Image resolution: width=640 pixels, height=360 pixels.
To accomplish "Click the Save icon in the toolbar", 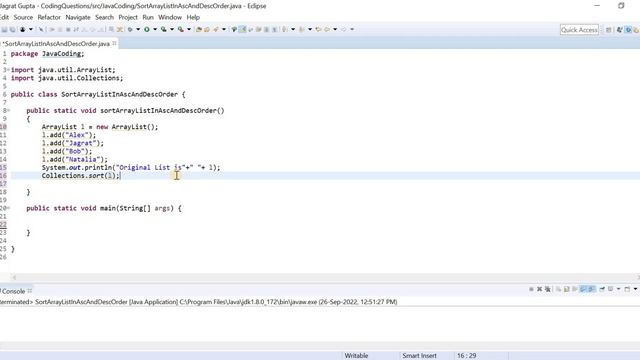I will pyautogui.click(x=4, y=29).
